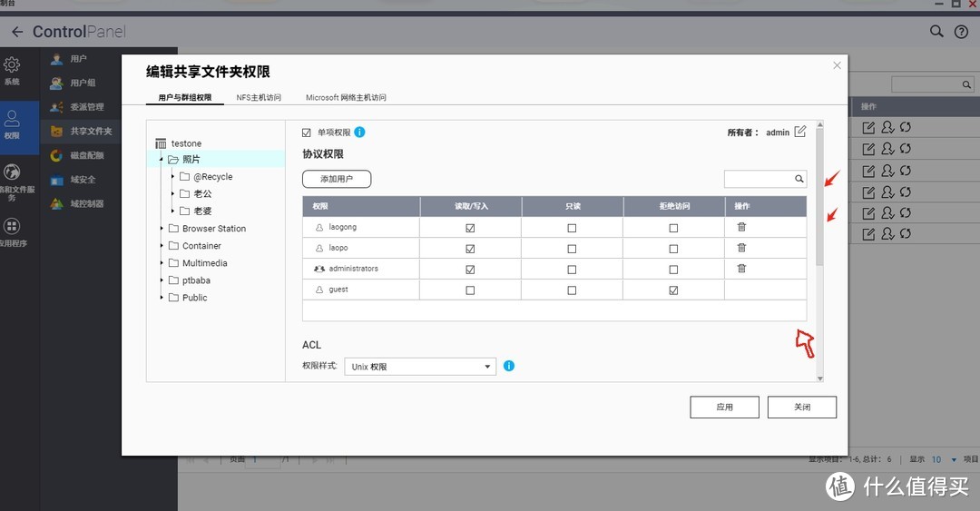Check read-only for administrators
The width and height of the screenshot is (980, 511).
pyautogui.click(x=572, y=270)
